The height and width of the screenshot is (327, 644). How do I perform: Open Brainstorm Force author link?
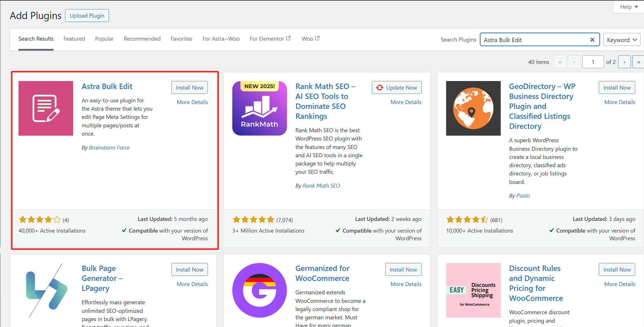pos(109,148)
